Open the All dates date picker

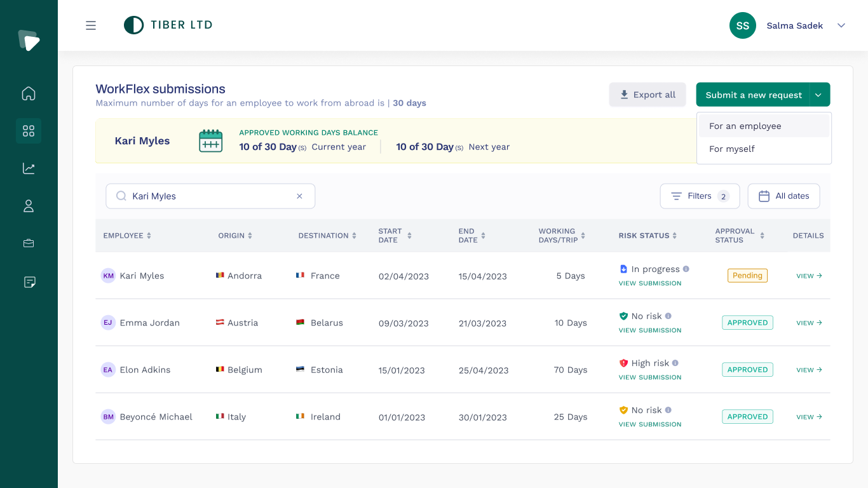pos(783,196)
